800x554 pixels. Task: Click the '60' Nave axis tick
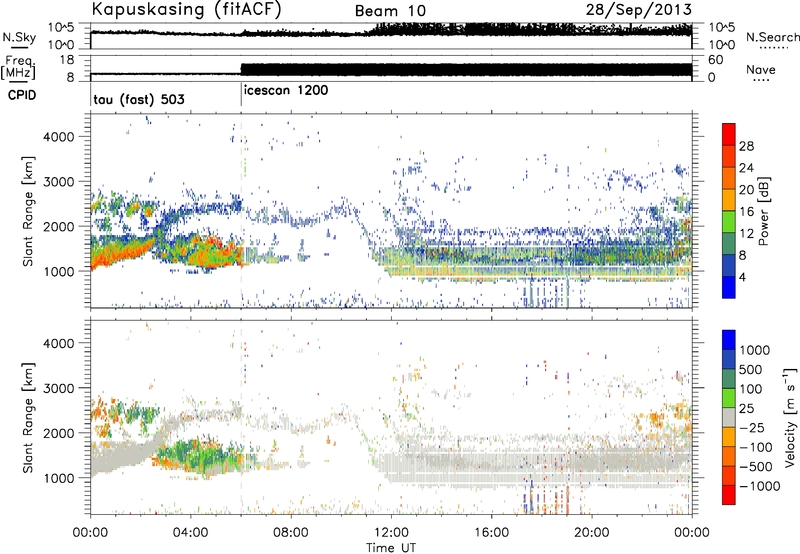point(716,60)
